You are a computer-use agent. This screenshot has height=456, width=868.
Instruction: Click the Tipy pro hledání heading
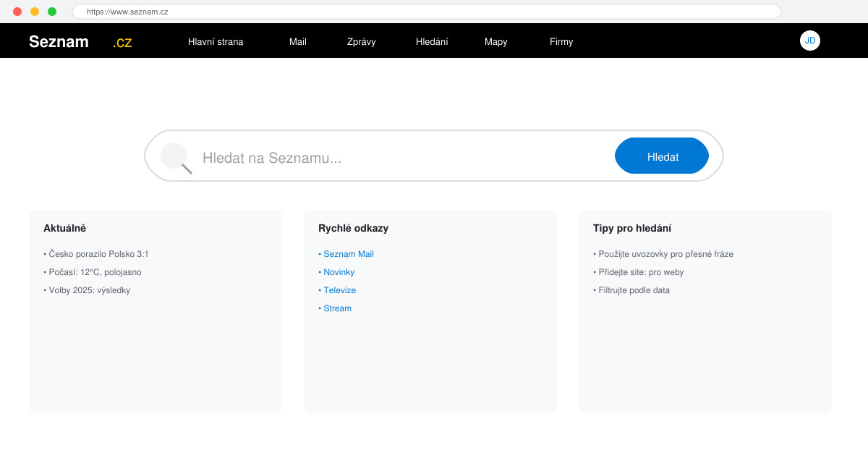pyautogui.click(x=632, y=228)
